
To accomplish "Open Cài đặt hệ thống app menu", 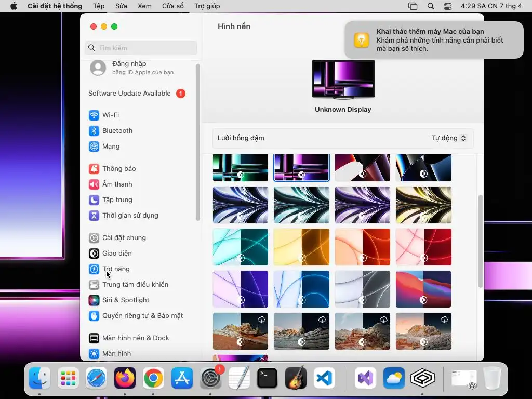I will pyautogui.click(x=55, y=6).
